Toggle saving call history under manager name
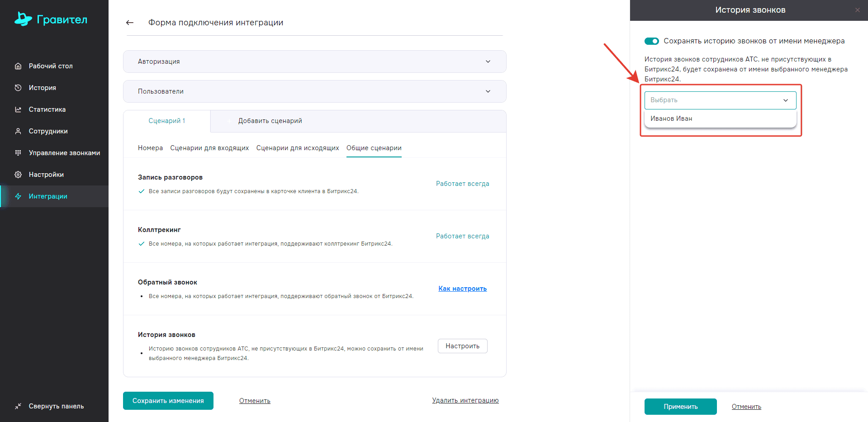 (x=651, y=41)
